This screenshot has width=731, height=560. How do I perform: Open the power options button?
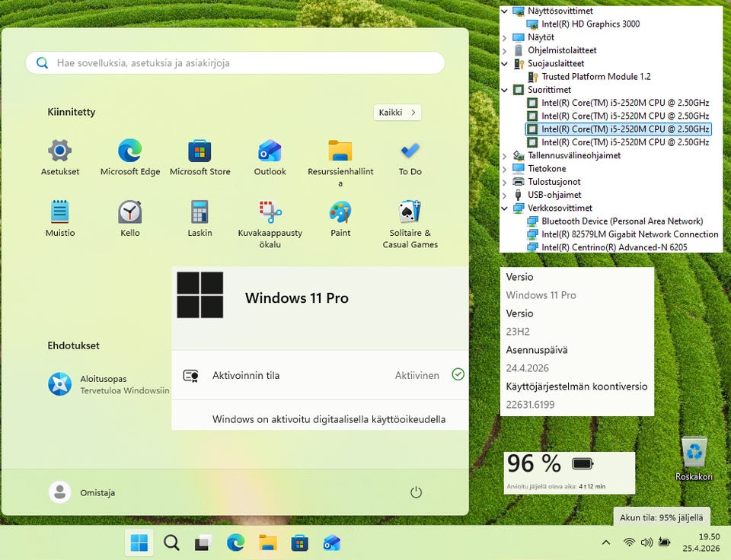(416, 492)
